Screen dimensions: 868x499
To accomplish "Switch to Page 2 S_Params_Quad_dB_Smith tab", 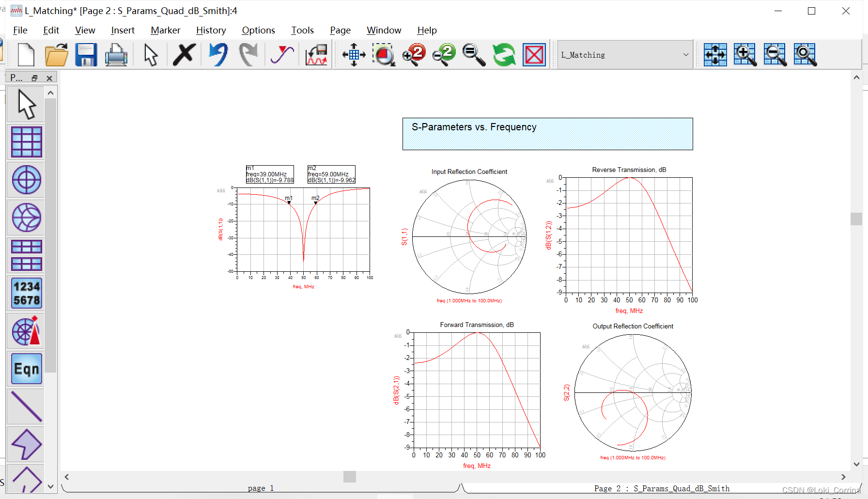I will click(x=662, y=488).
